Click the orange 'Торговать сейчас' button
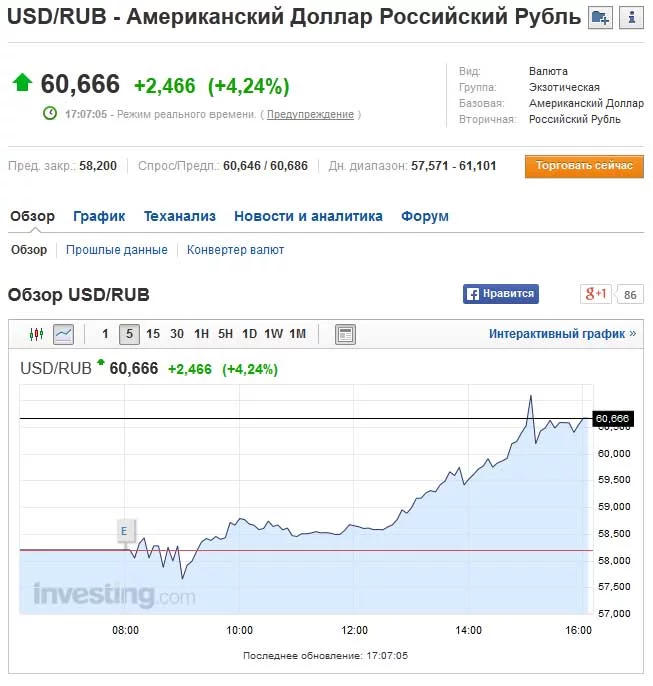Screen dimensions: 653x686 [x=584, y=166]
